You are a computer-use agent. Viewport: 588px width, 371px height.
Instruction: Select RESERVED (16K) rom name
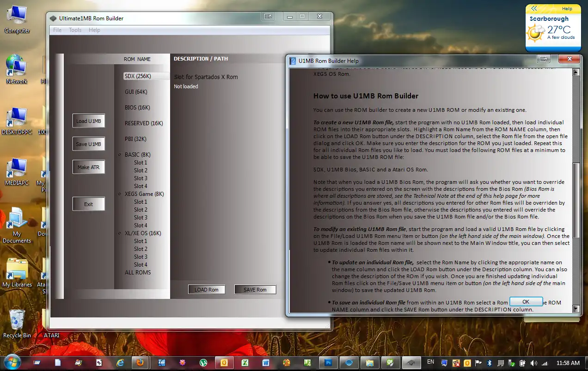pyautogui.click(x=144, y=123)
